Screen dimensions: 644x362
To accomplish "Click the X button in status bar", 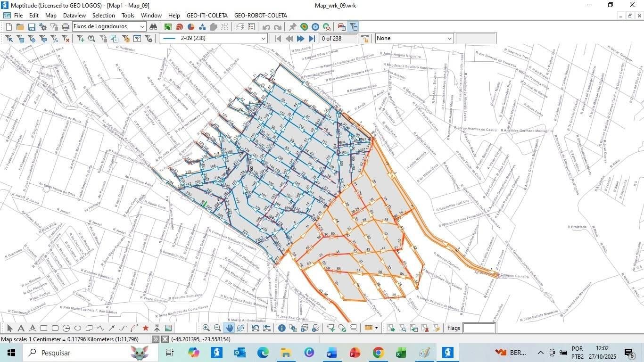I will coord(165,339).
